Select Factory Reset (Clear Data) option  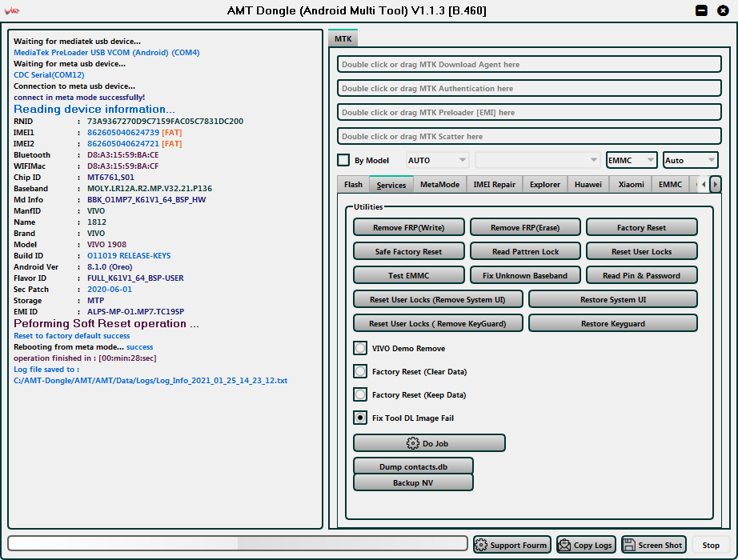click(360, 372)
